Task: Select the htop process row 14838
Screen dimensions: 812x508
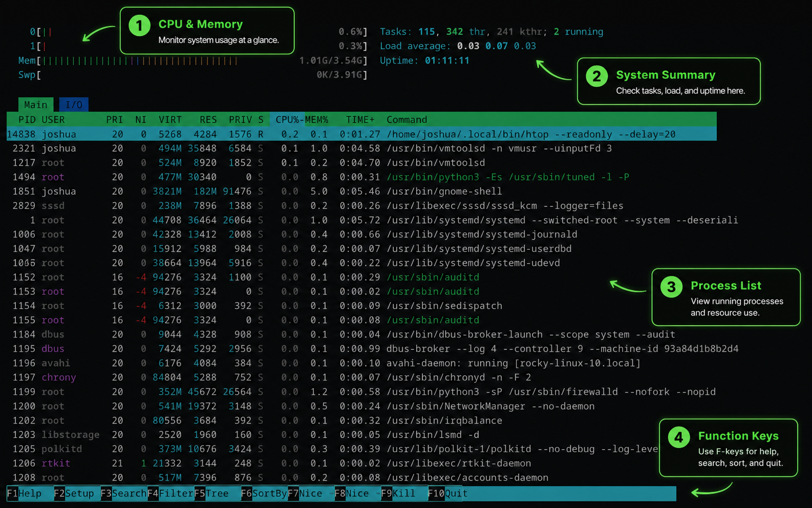Action: pos(361,134)
